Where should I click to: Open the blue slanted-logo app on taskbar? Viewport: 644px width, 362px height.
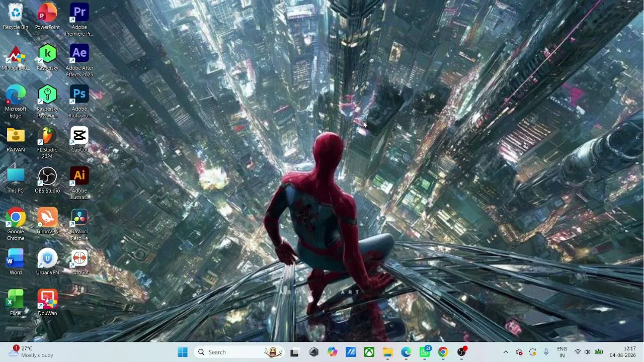click(351, 352)
